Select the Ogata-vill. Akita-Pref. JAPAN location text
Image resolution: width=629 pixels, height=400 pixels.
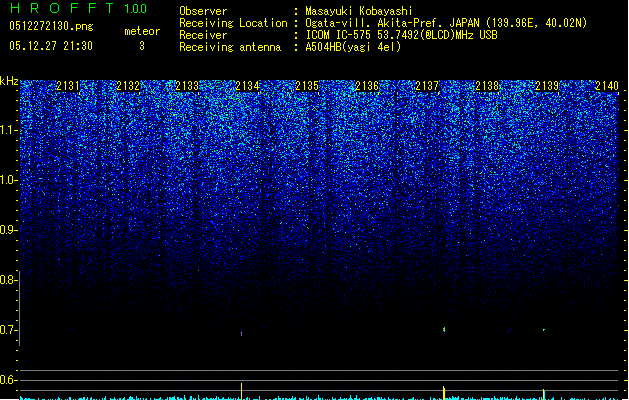[446, 23]
